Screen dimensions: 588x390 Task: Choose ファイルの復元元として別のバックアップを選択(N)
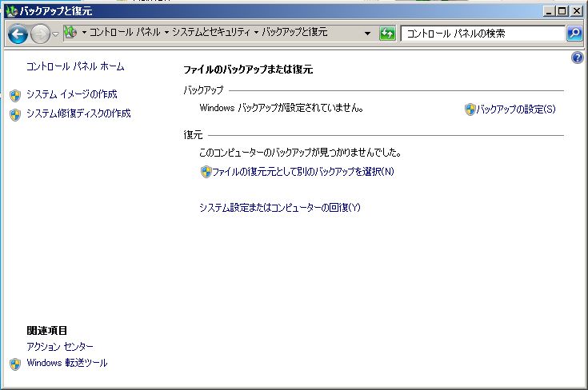pyautogui.click(x=303, y=172)
